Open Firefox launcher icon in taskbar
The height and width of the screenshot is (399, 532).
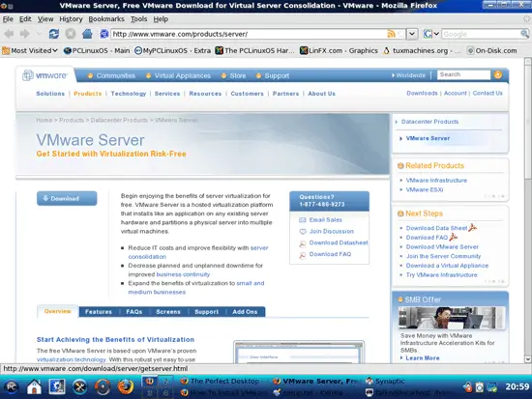coord(126,386)
